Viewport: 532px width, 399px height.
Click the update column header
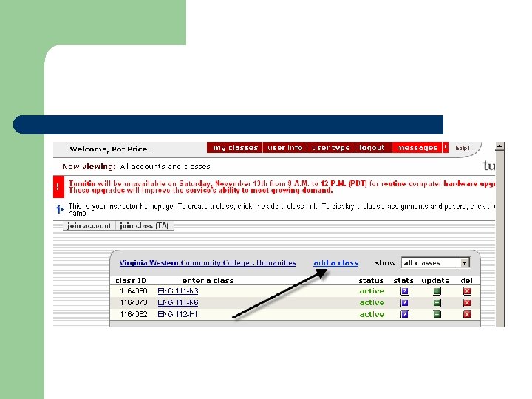[x=435, y=281]
